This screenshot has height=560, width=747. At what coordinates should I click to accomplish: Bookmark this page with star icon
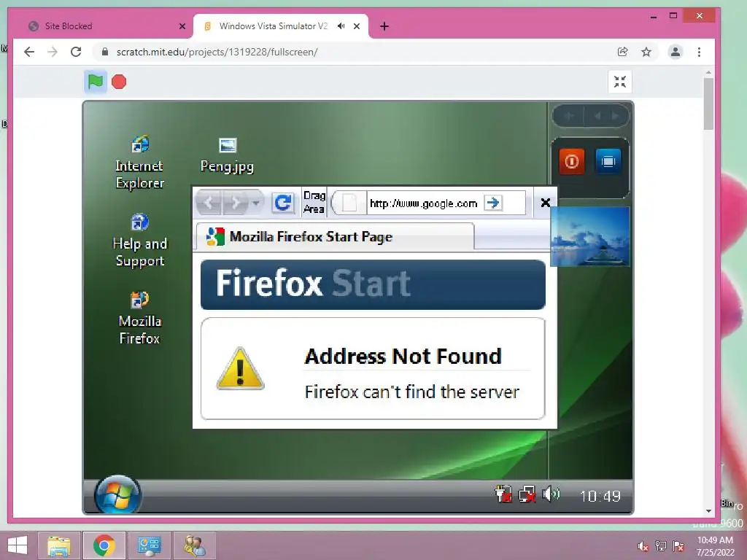646,52
